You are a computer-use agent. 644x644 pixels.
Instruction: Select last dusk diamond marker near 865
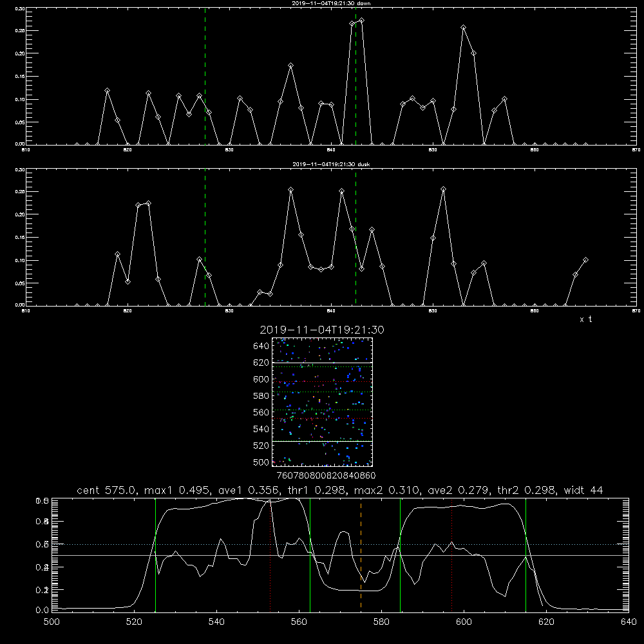[585, 260]
